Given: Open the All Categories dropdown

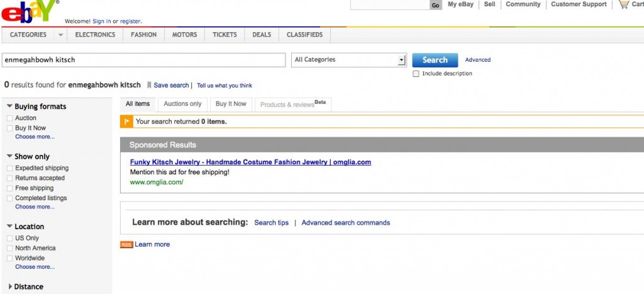Looking at the screenshot, I should click(x=348, y=60).
